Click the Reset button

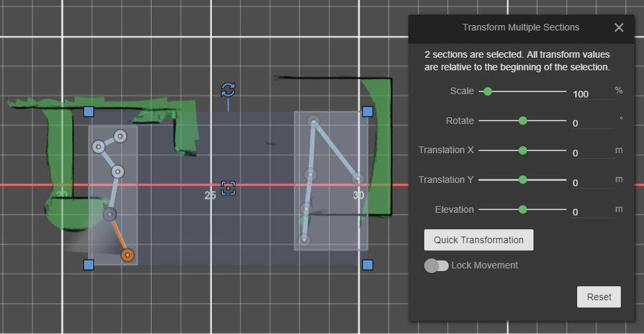599,297
